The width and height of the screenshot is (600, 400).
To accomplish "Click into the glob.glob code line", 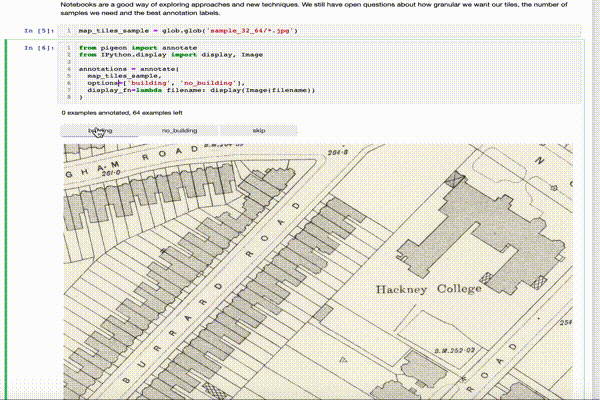I will point(180,31).
